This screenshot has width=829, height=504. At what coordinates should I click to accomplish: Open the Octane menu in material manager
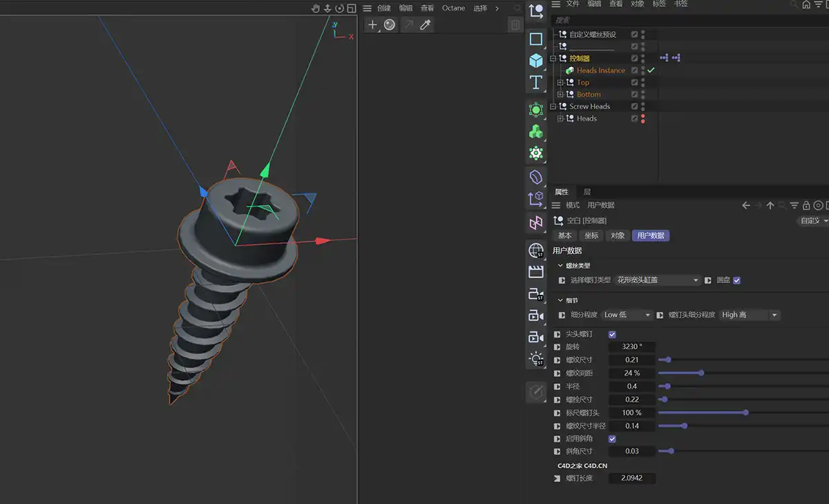(x=453, y=8)
